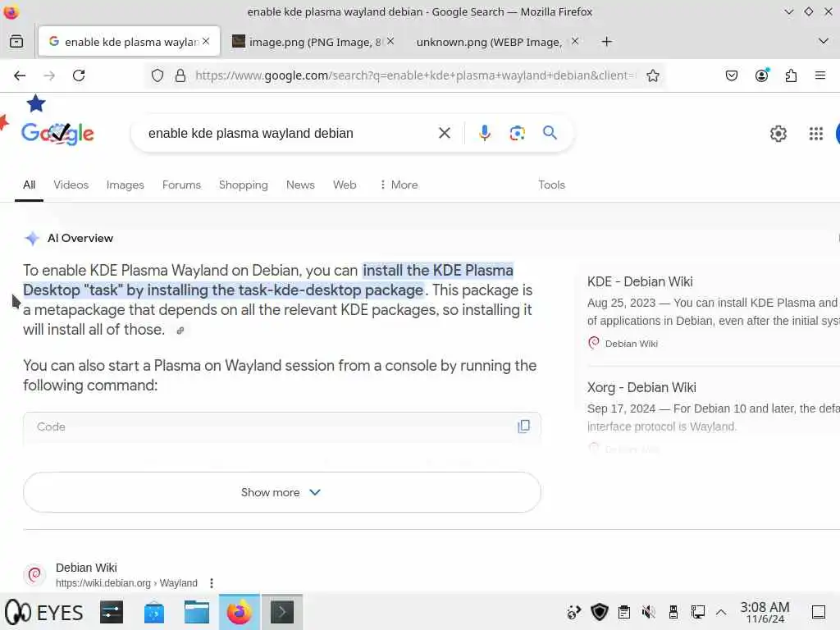Open the clipboard tray icon
Screen dimensions: 840x630
[623, 612]
